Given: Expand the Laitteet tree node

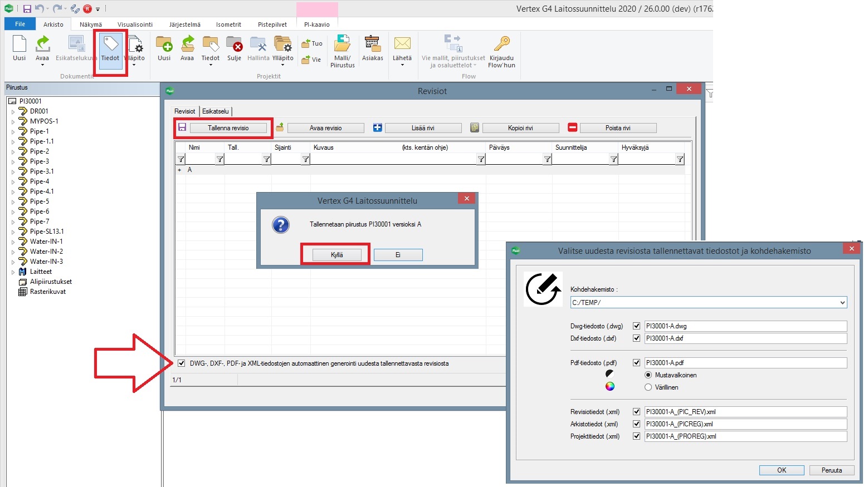Looking at the screenshot, I should (x=13, y=272).
